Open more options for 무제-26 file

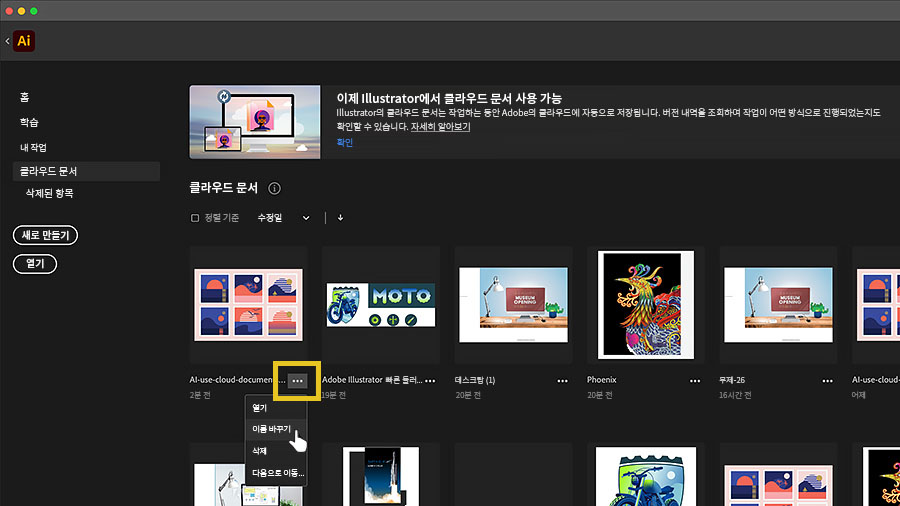coord(828,380)
